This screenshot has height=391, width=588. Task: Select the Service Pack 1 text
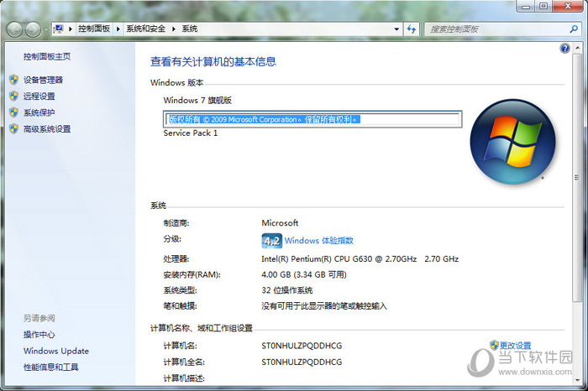point(190,133)
